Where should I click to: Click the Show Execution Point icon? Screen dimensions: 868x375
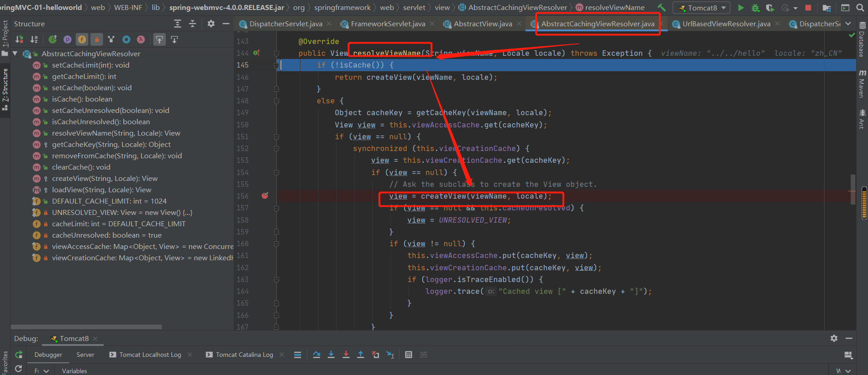tap(298, 355)
